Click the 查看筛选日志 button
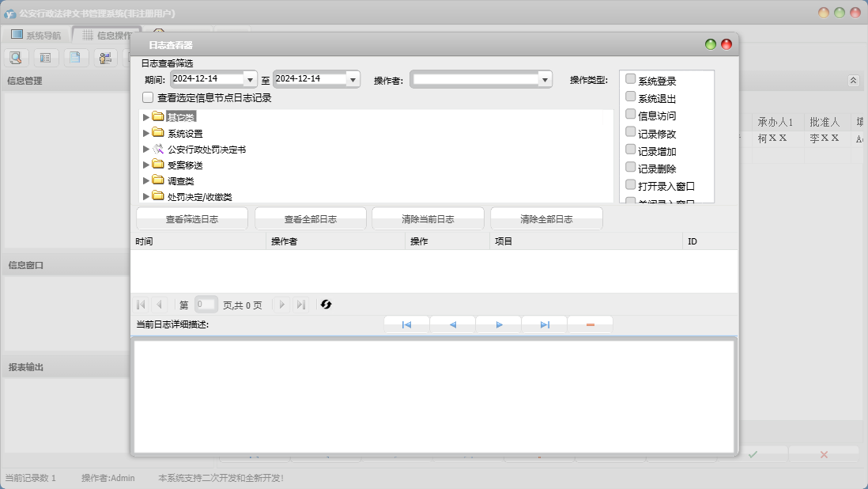This screenshot has width=868, height=489. 192,218
